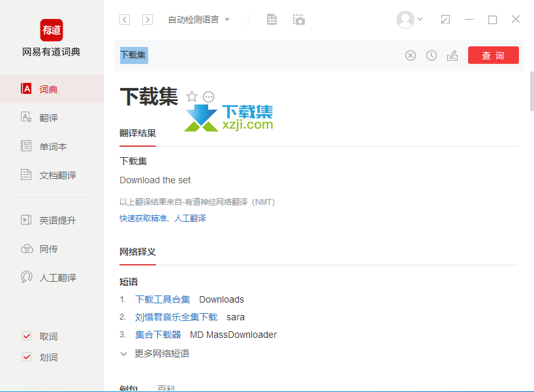Click the Download the set translation text
Screen dimensions: 534x392
coord(155,180)
